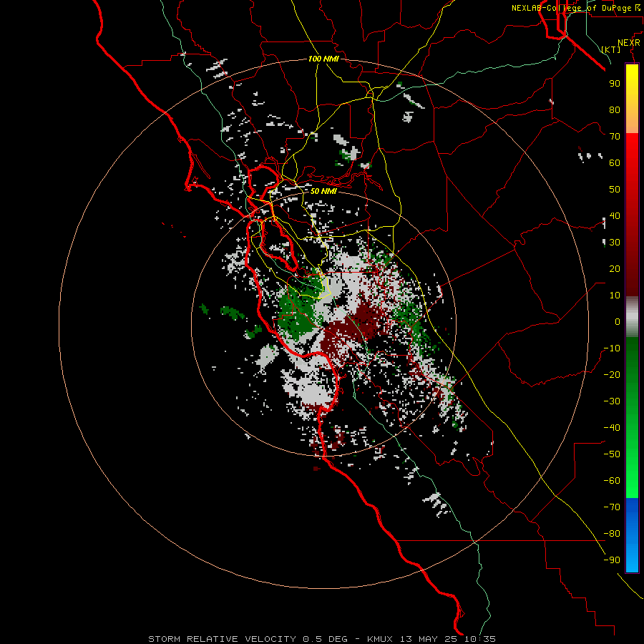
Task: Click the -90 value on the color scale
Action: point(612,560)
